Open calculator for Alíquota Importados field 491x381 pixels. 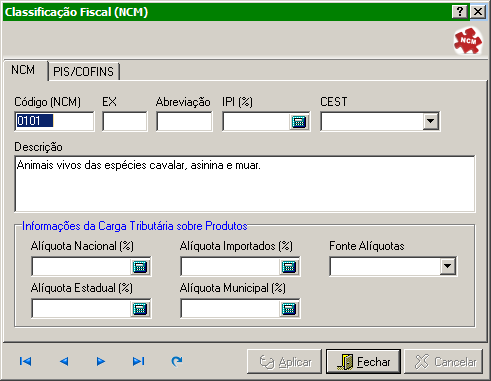(289, 267)
